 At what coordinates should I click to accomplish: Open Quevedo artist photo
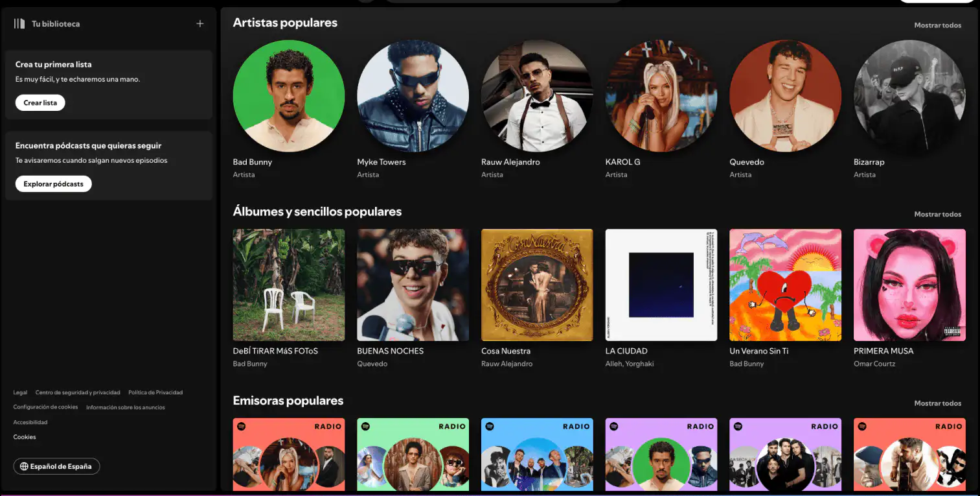[x=786, y=96]
